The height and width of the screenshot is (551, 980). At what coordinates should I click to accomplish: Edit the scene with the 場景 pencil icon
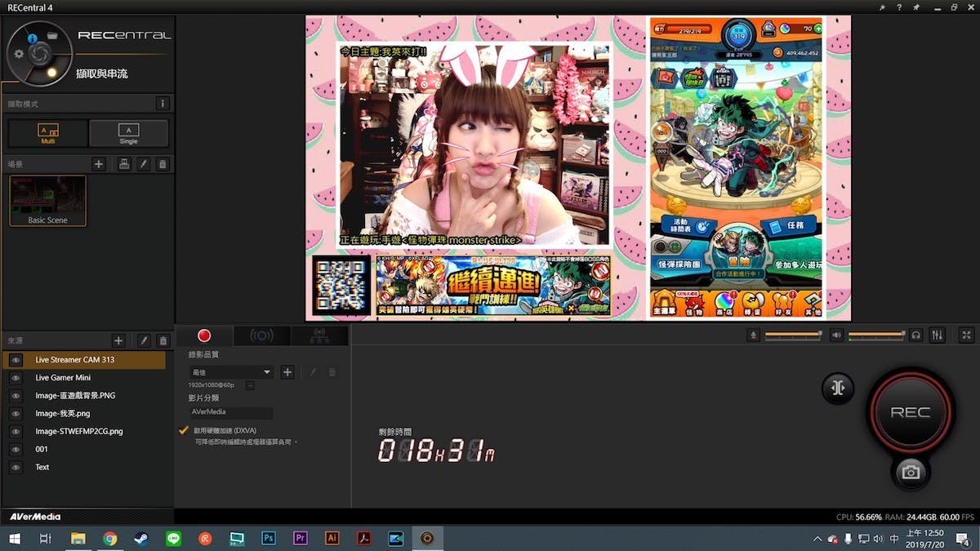(144, 164)
